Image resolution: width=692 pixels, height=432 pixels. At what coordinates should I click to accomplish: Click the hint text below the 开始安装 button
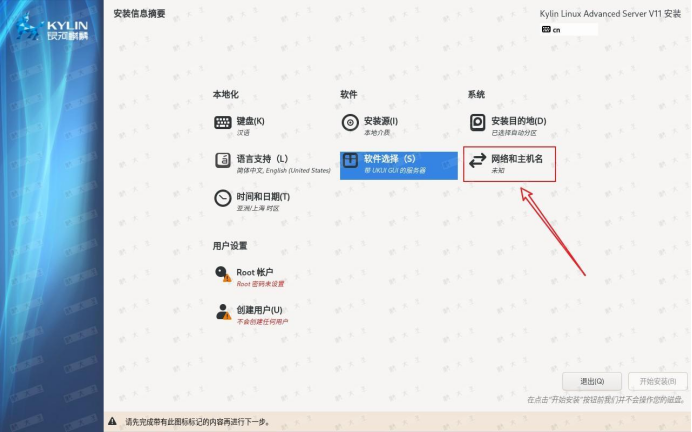coord(607,400)
